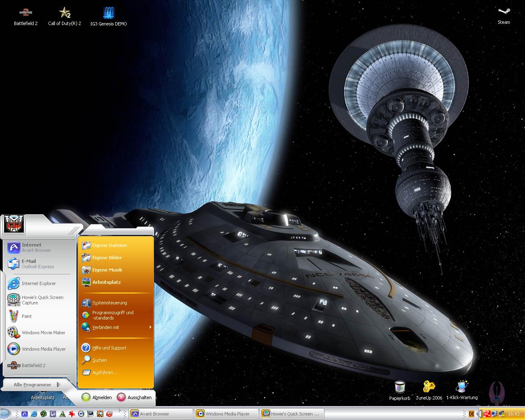Open Windows Movie Maker from Start menu

(x=43, y=333)
